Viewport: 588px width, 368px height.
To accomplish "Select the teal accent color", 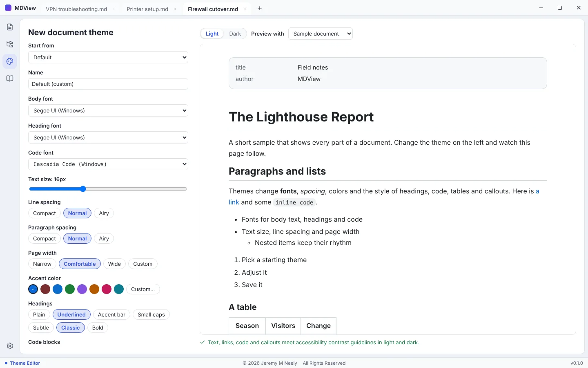I will point(119,289).
